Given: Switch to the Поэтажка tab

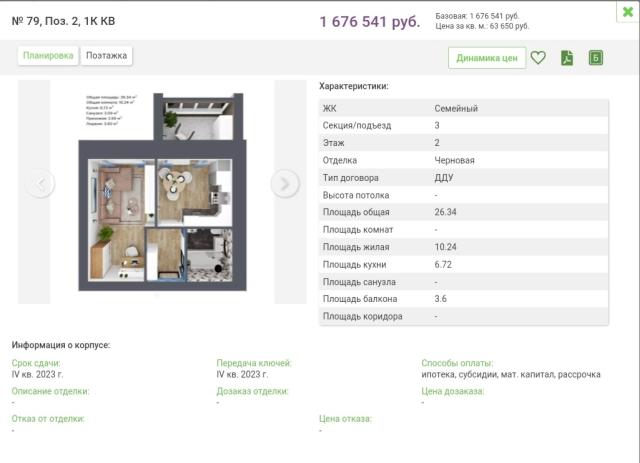Looking at the screenshot, I should (x=106, y=56).
